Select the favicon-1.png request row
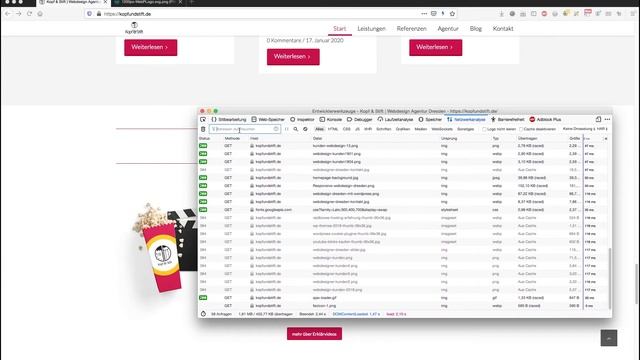 coord(403,306)
